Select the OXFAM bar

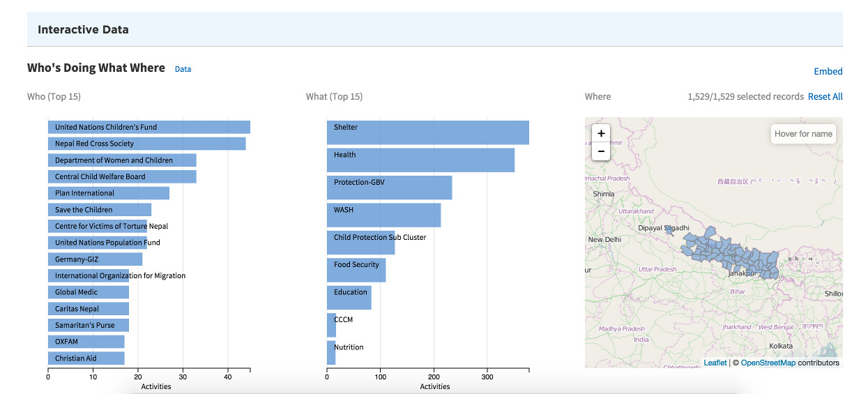[x=86, y=342]
